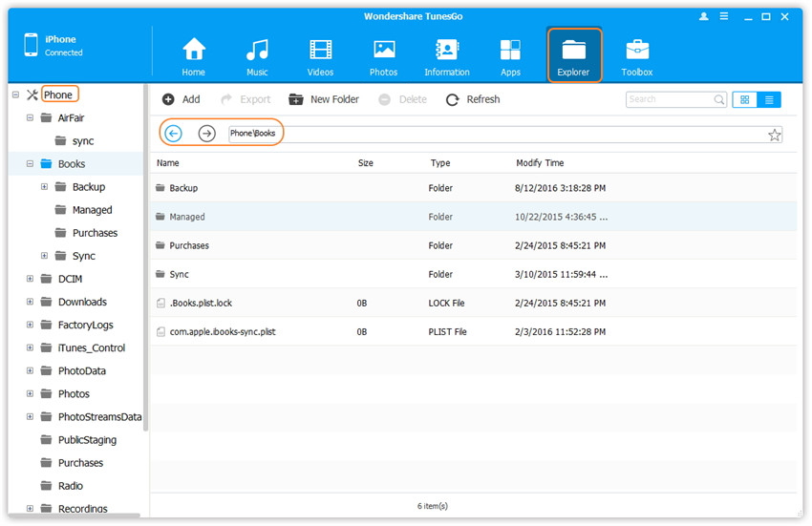Collapse the Phone root node
The width and height of the screenshot is (812, 526).
15,95
